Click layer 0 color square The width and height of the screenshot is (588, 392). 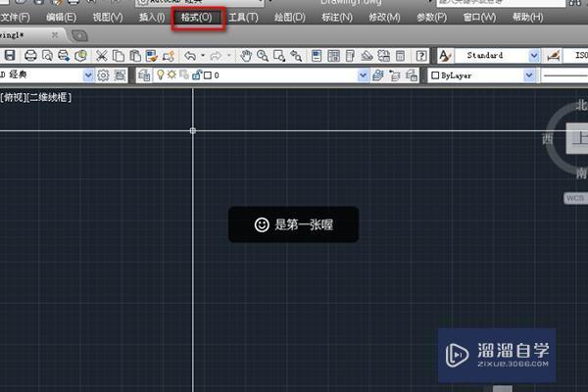[208, 75]
